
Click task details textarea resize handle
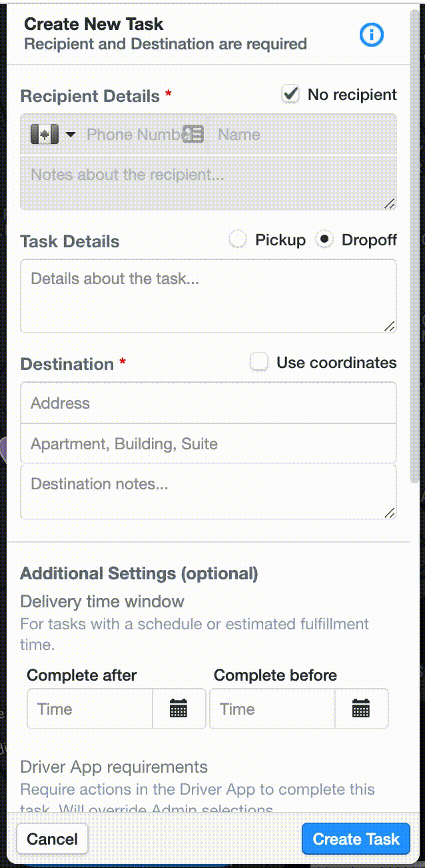(390, 326)
